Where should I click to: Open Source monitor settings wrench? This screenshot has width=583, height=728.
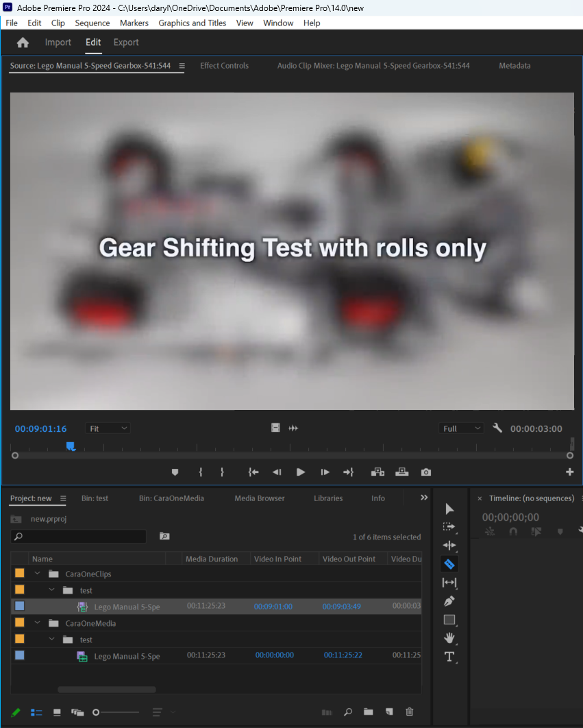coord(497,428)
